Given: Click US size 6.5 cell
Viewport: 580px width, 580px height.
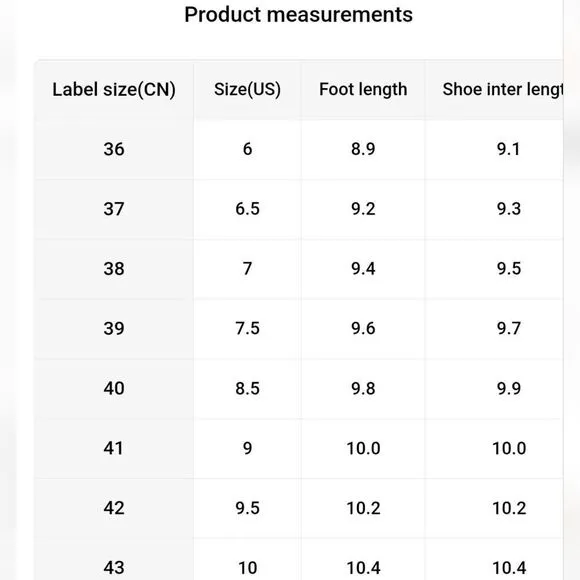Looking at the screenshot, I should pos(247,209).
